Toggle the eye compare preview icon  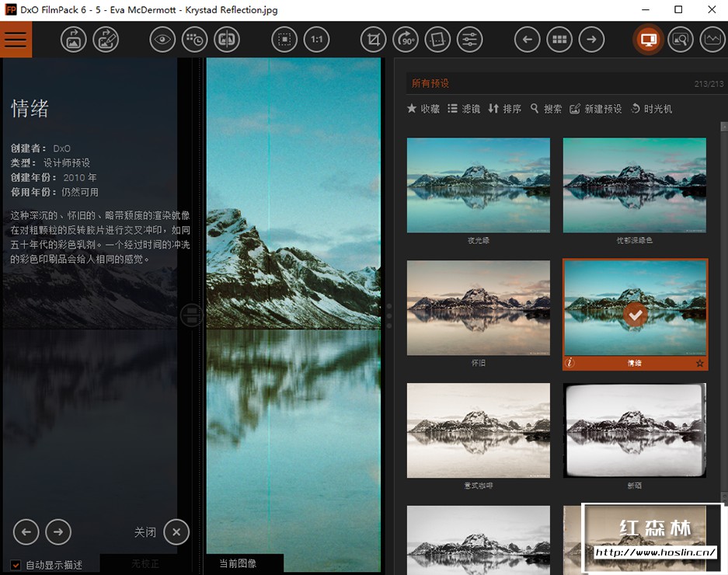pyautogui.click(x=162, y=40)
